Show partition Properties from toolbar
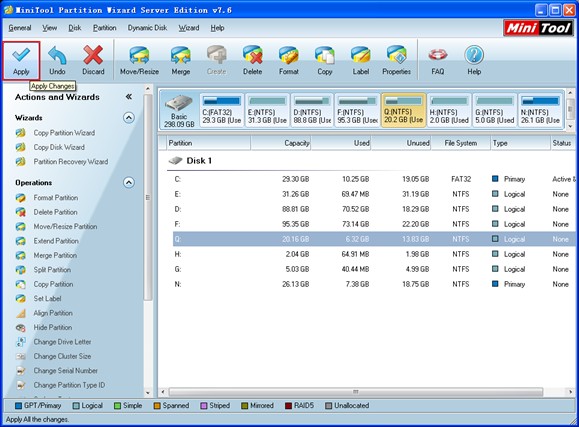This screenshot has height=427, width=579. tap(397, 61)
